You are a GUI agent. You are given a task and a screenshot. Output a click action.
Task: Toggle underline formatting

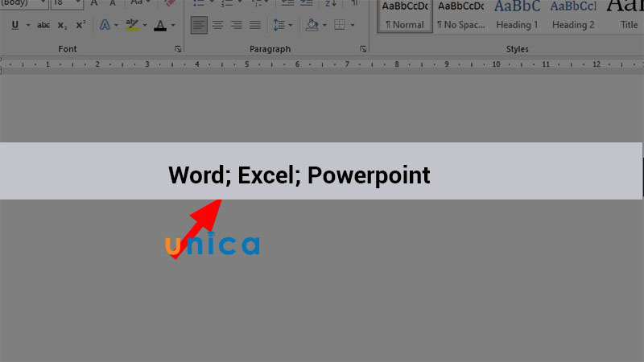[15, 25]
